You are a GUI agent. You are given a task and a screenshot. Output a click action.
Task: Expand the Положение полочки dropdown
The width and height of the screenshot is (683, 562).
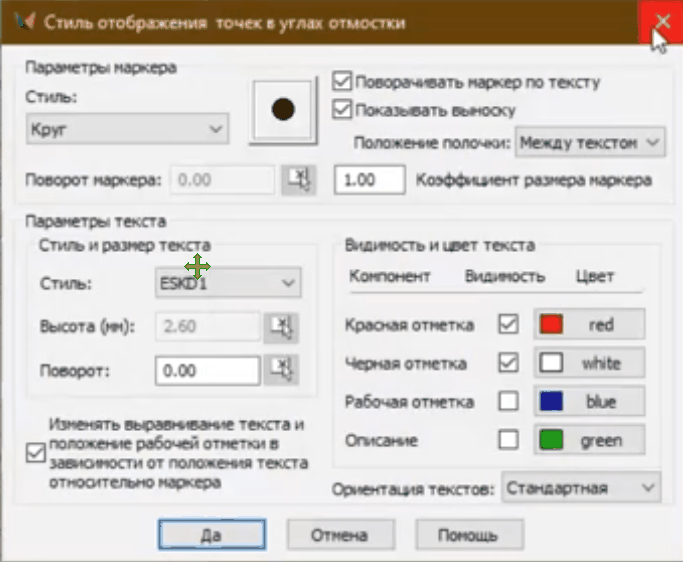[590, 143]
